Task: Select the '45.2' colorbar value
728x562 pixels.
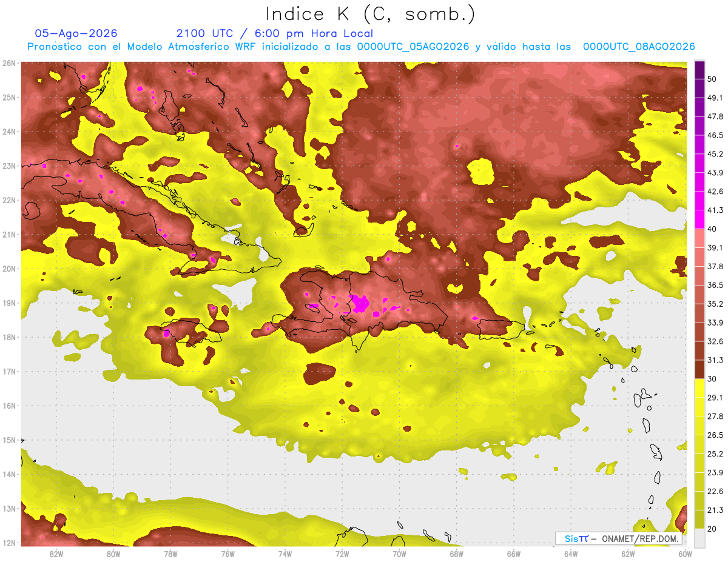Action: 715,154
